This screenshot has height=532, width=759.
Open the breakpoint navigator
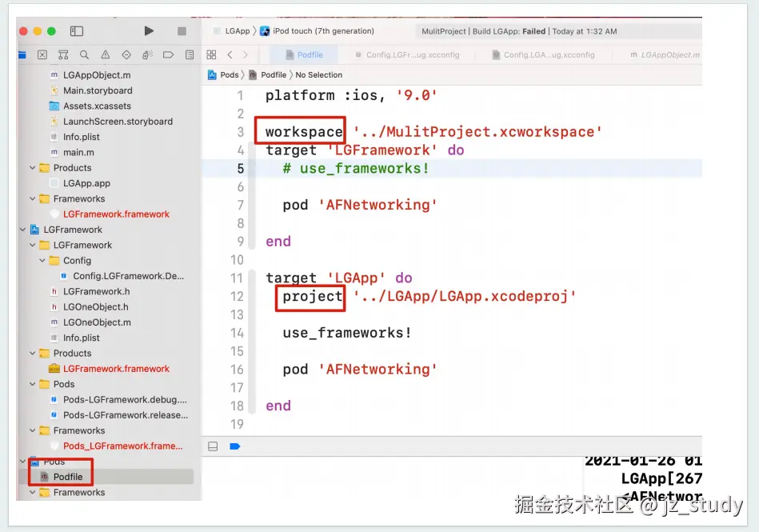pyautogui.click(x=168, y=54)
